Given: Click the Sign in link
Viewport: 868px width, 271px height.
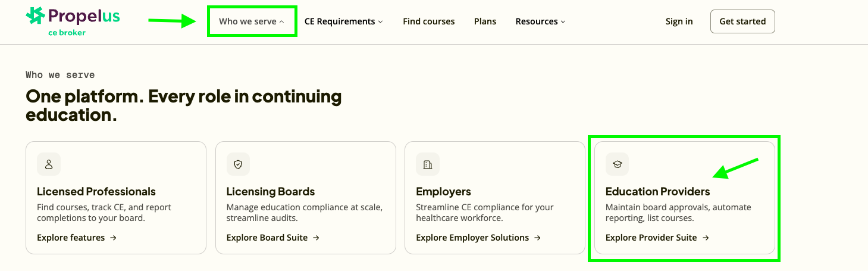Looking at the screenshot, I should [679, 21].
